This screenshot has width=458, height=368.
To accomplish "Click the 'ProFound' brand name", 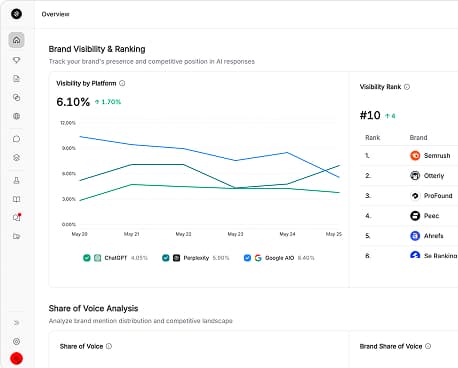I will (438, 196).
